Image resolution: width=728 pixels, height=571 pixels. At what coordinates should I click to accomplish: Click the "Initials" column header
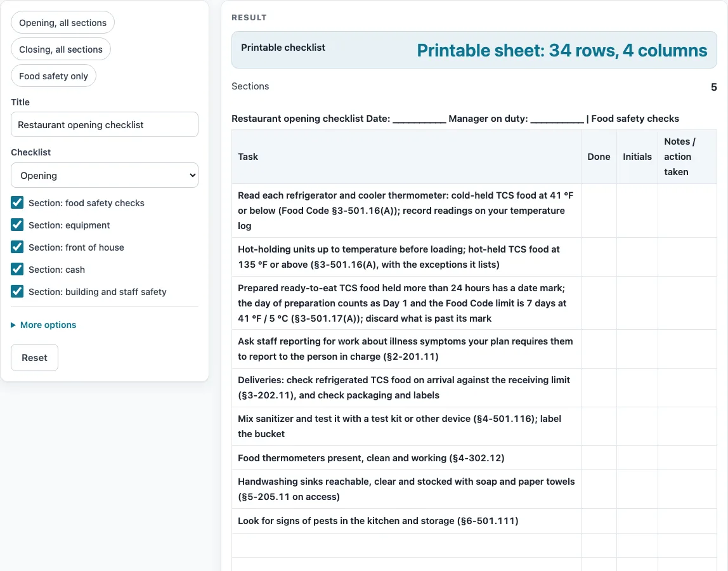pos(637,157)
